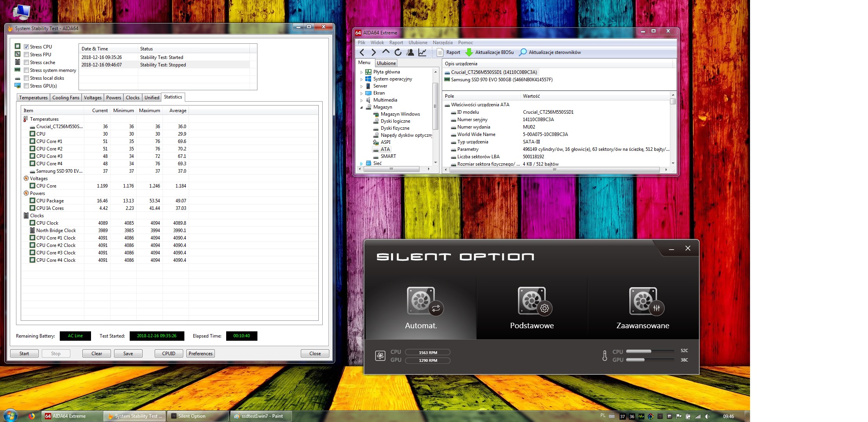
Task: Switch to the Powers tab
Action: pos(114,98)
